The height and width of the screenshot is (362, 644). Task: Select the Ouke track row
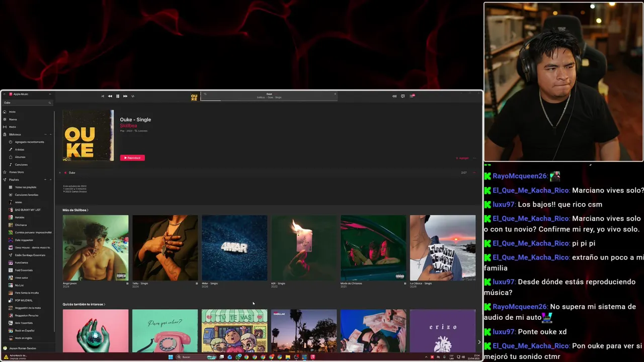269,172
